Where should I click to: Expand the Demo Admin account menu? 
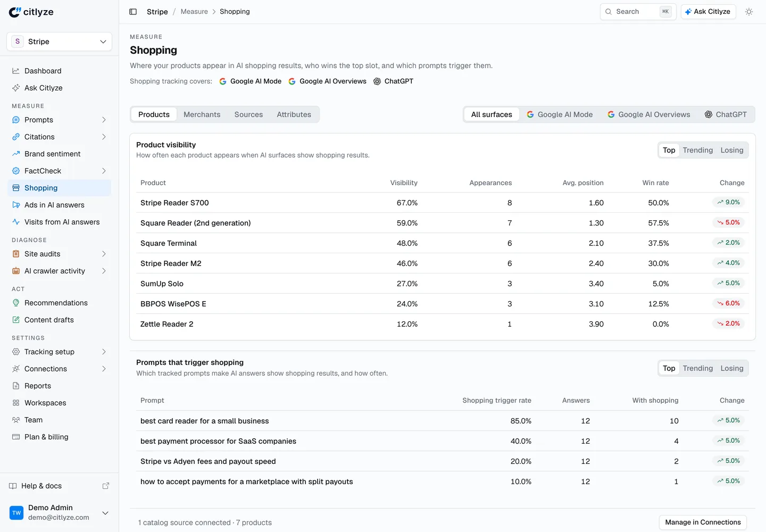[x=105, y=513]
